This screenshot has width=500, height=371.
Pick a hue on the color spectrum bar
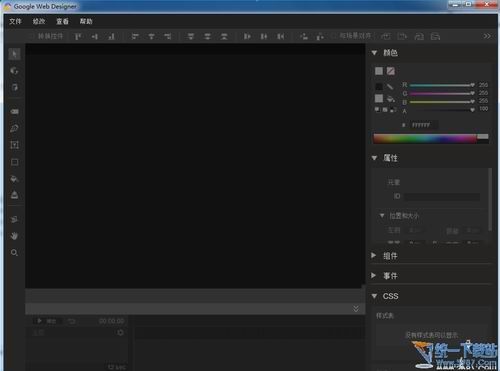tap(425, 139)
